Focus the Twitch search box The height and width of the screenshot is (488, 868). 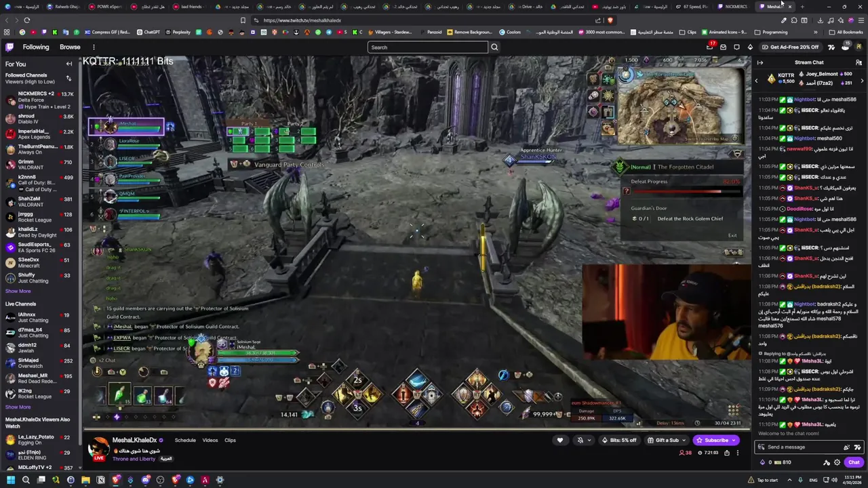(x=428, y=47)
